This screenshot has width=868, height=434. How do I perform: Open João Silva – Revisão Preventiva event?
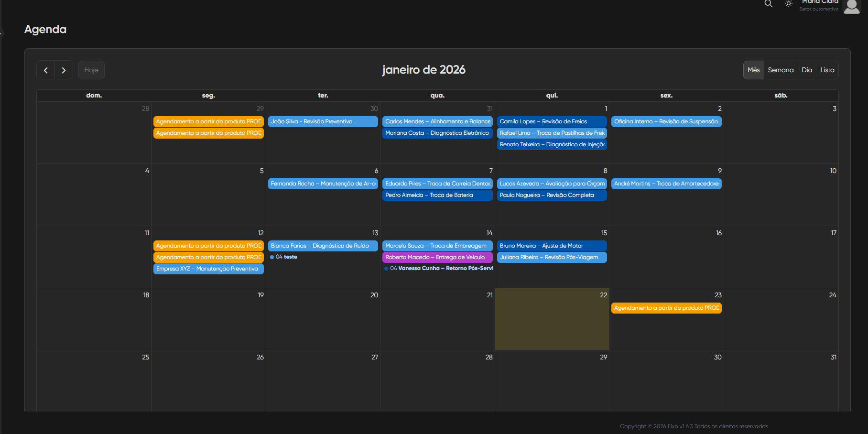coord(323,122)
